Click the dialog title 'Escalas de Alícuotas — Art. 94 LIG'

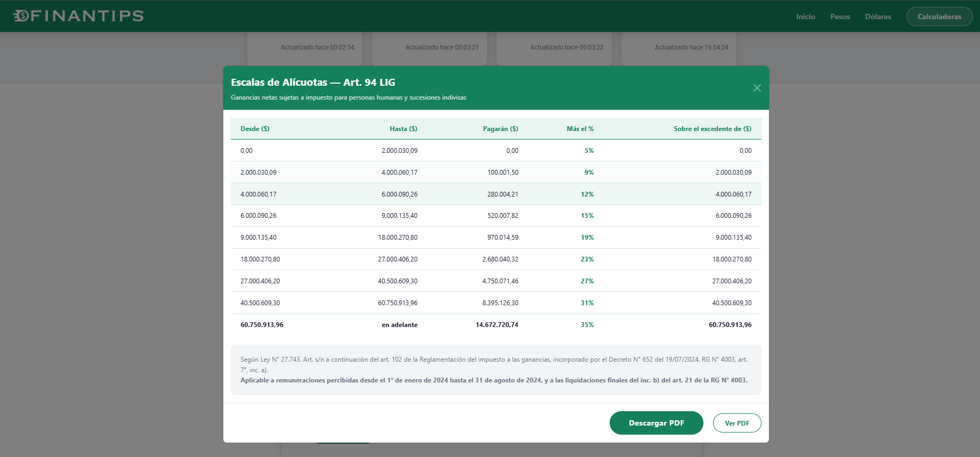coord(313,83)
